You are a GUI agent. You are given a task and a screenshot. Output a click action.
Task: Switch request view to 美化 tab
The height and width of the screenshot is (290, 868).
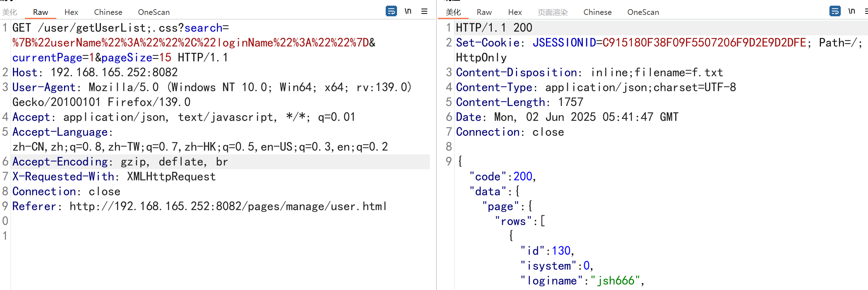coord(10,12)
